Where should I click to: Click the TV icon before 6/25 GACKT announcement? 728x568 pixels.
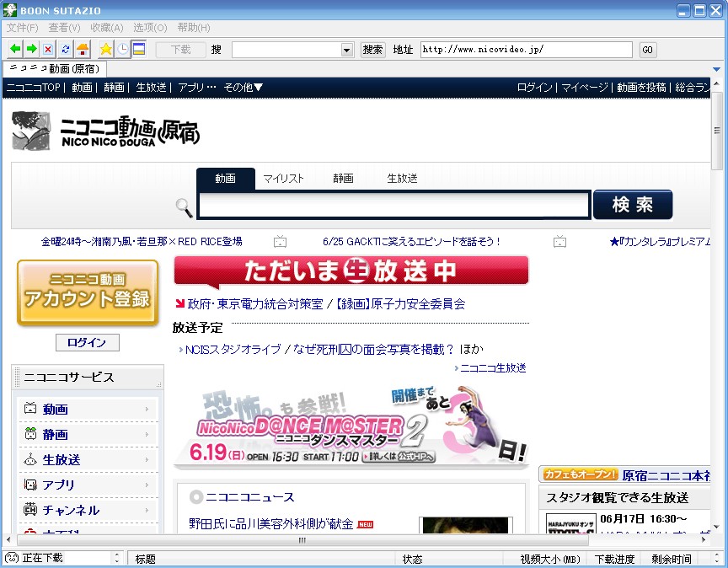[x=280, y=242]
